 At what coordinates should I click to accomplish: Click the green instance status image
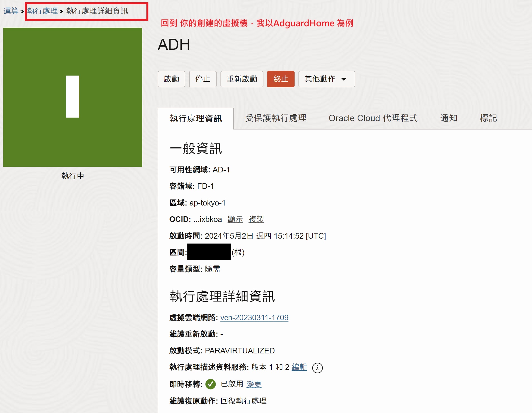[73, 97]
